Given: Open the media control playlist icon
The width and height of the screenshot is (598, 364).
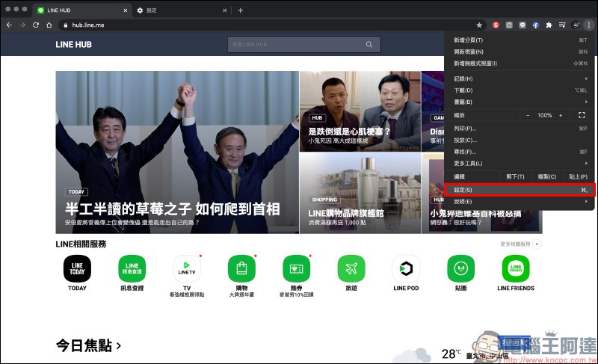Looking at the screenshot, I should (562, 25).
